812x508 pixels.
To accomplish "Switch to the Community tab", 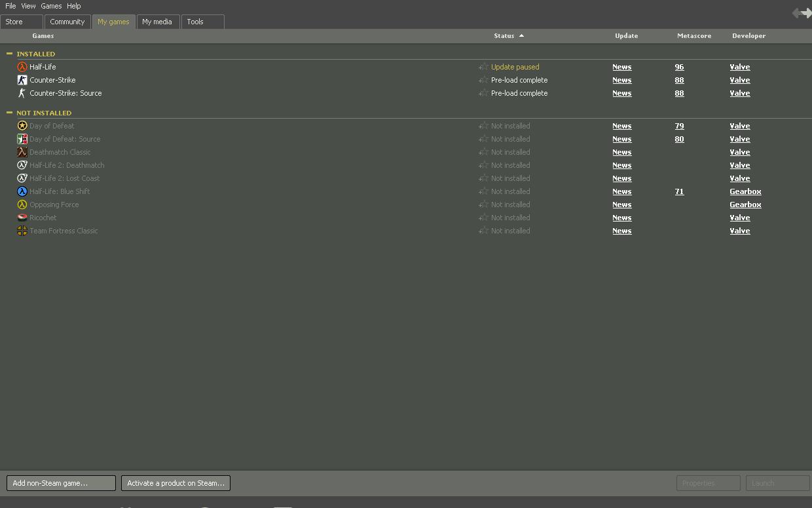I will [x=67, y=22].
